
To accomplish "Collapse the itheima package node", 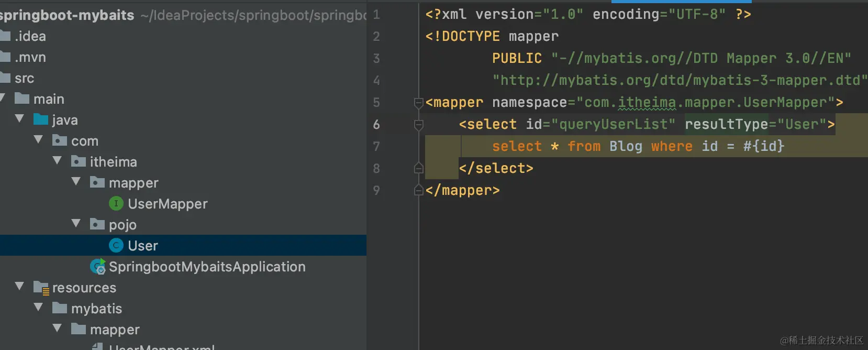I will pyautogui.click(x=57, y=161).
